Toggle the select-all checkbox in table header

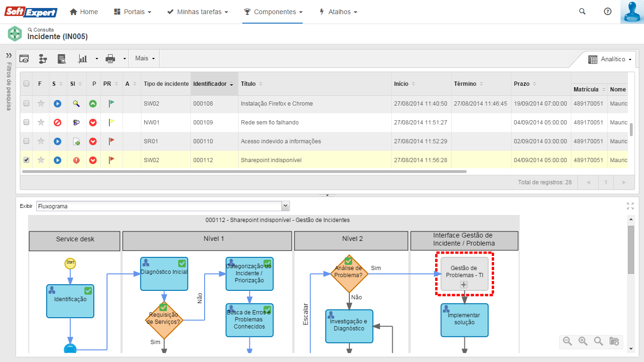point(26,84)
